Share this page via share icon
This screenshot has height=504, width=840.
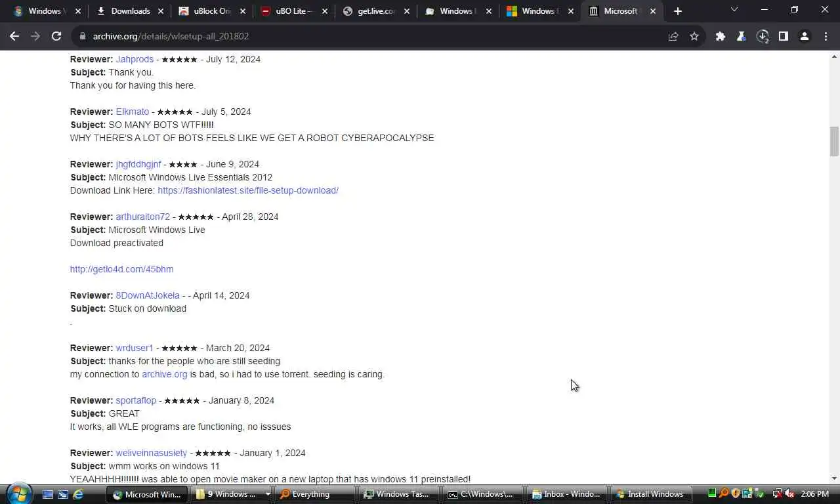pyautogui.click(x=673, y=36)
